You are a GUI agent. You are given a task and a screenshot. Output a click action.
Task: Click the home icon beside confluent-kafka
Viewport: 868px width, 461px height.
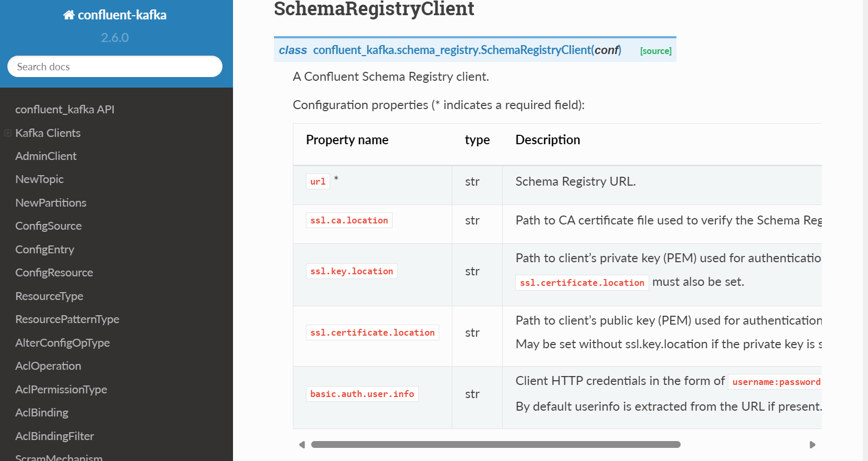point(69,15)
